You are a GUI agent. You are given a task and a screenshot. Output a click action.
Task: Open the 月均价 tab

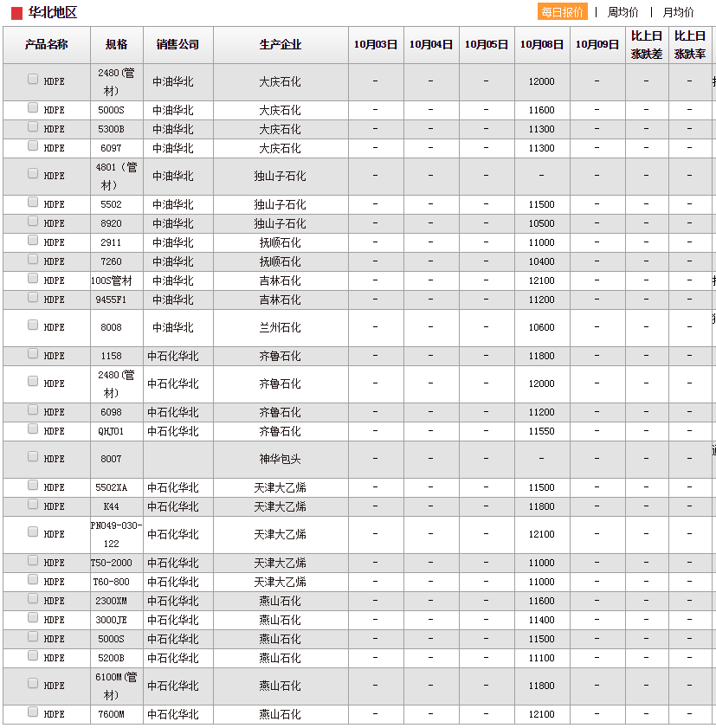click(x=678, y=12)
